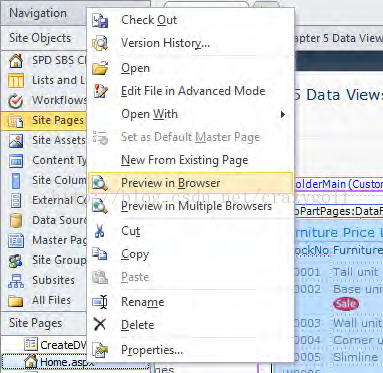Select Workflows in navigation pane

click(44, 101)
